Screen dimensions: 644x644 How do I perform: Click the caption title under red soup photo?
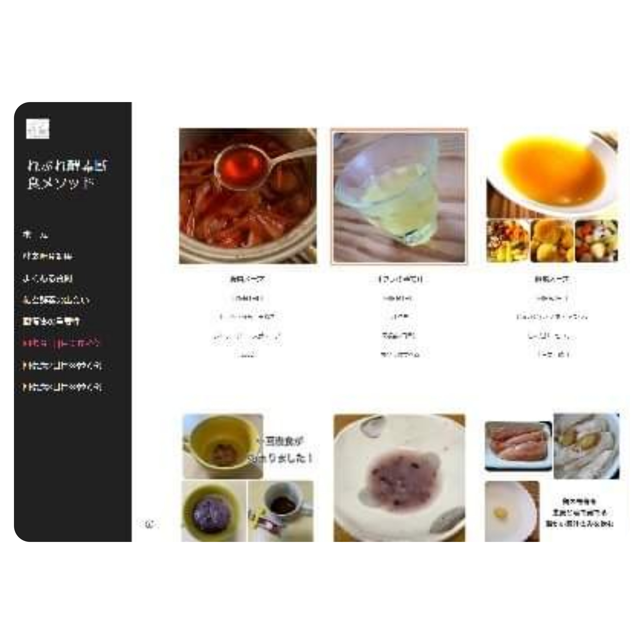pyautogui.click(x=248, y=279)
